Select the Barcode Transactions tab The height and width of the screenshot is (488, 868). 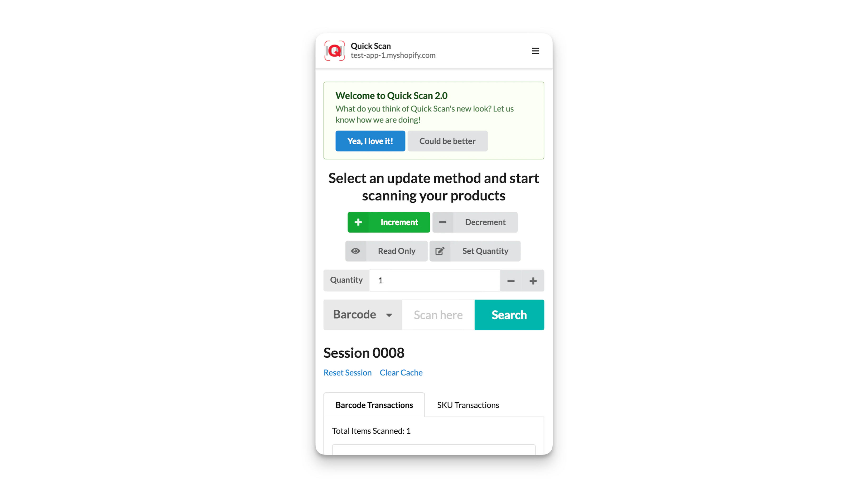374,404
